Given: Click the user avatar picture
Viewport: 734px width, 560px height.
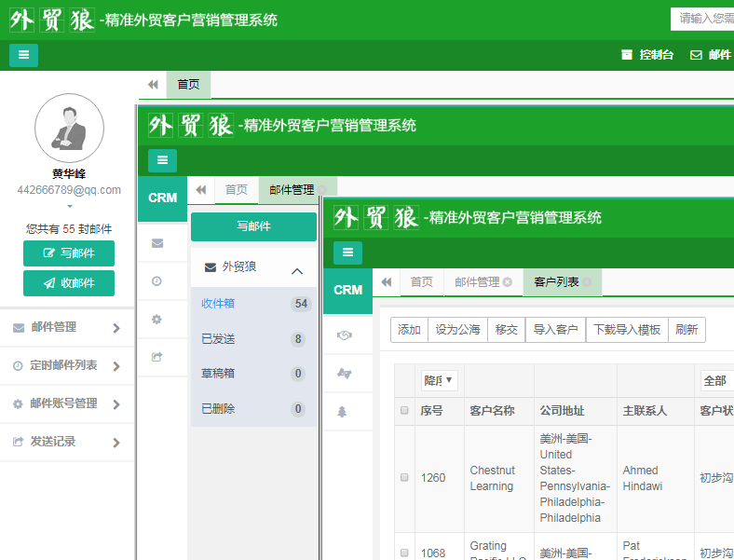Looking at the screenshot, I should [69, 128].
